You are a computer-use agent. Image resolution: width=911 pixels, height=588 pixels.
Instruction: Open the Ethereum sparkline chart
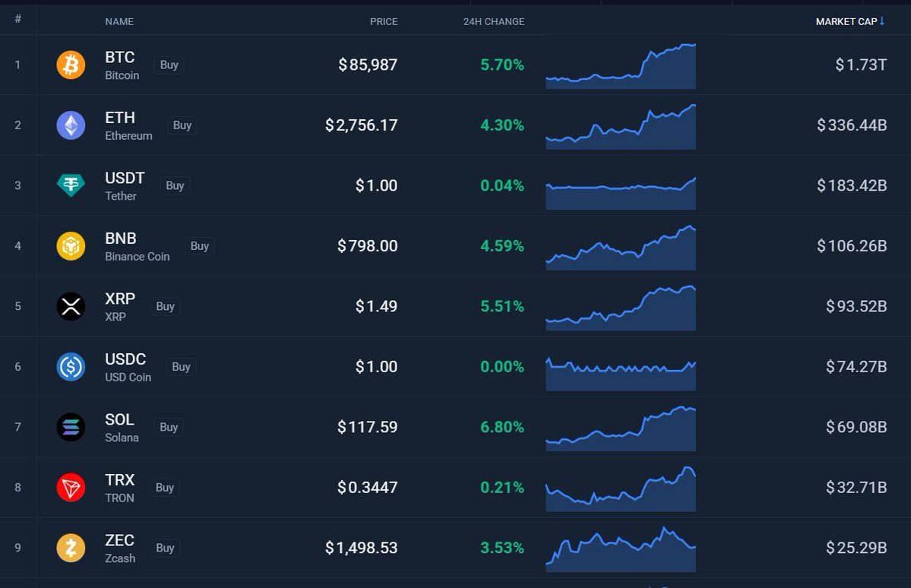pyautogui.click(x=621, y=127)
